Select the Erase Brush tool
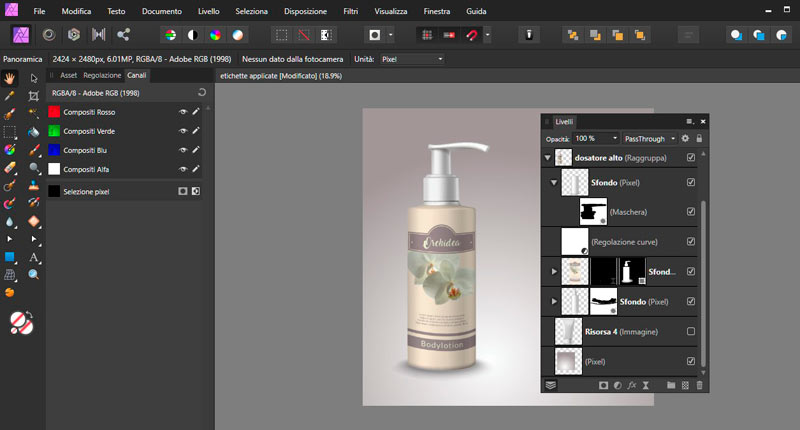The height and width of the screenshot is (430, 800). (x=10, y=168)
